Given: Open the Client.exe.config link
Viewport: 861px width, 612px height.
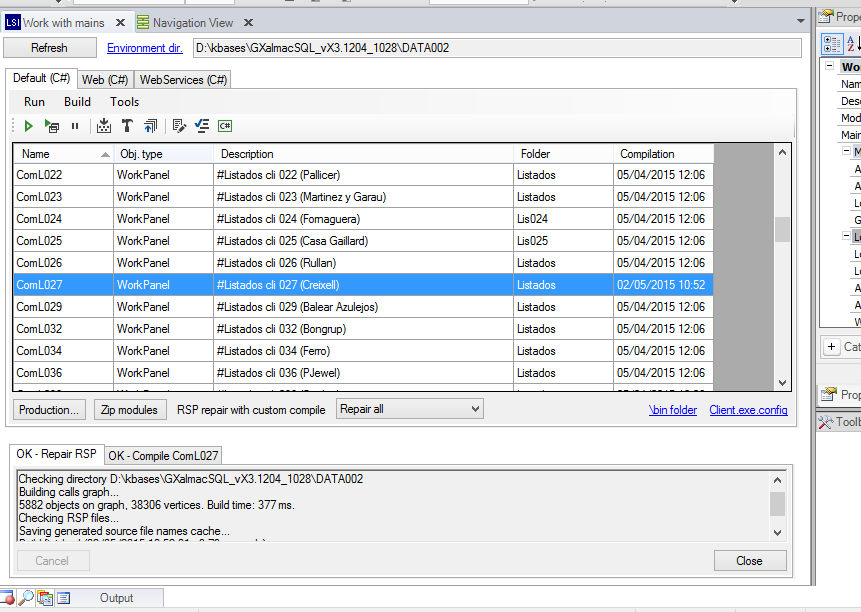Looking at the screenshot, I should coord(748,409).
